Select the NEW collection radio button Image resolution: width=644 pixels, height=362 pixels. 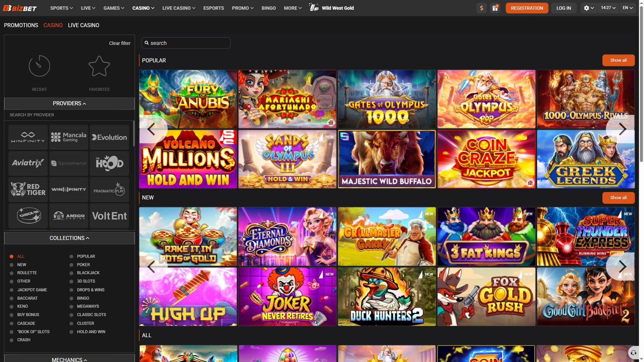point(11,265)
